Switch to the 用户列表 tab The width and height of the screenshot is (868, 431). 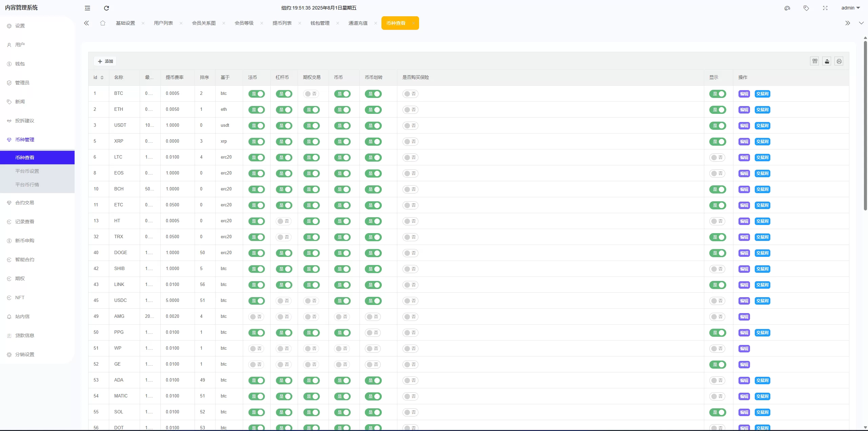(163, 23)
